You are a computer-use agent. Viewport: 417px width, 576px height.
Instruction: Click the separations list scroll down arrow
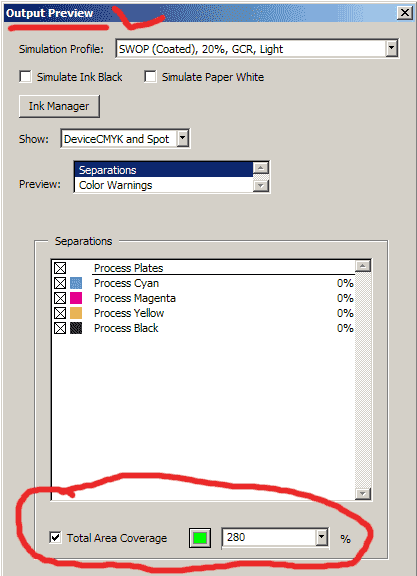[x=363, y=493]
